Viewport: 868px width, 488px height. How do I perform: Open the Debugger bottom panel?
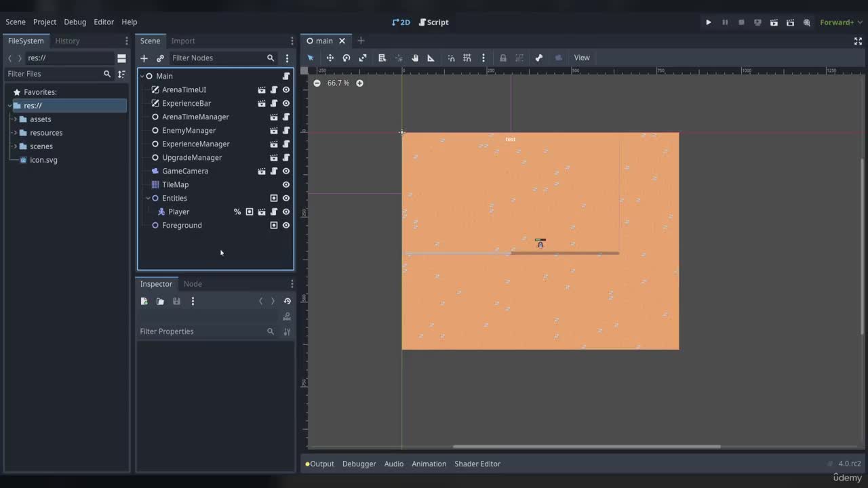tap(359, 464)
